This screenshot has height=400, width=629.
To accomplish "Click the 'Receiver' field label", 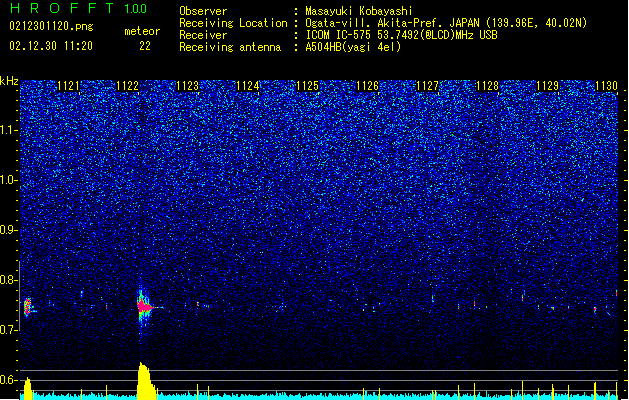I will pyautogui.click(x=203, y=35).
